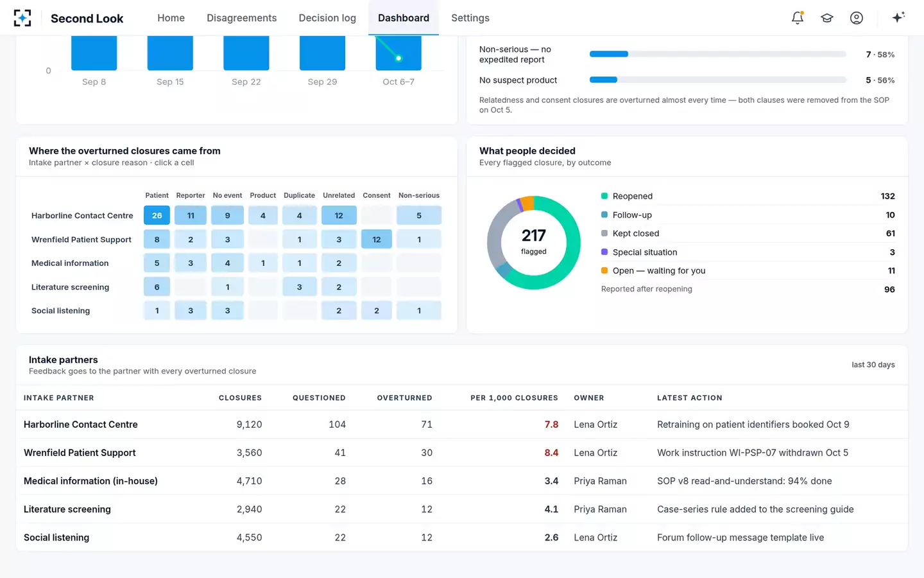The image size is (924, 578).
Task: Open the Settings tab
Action: 470,18
